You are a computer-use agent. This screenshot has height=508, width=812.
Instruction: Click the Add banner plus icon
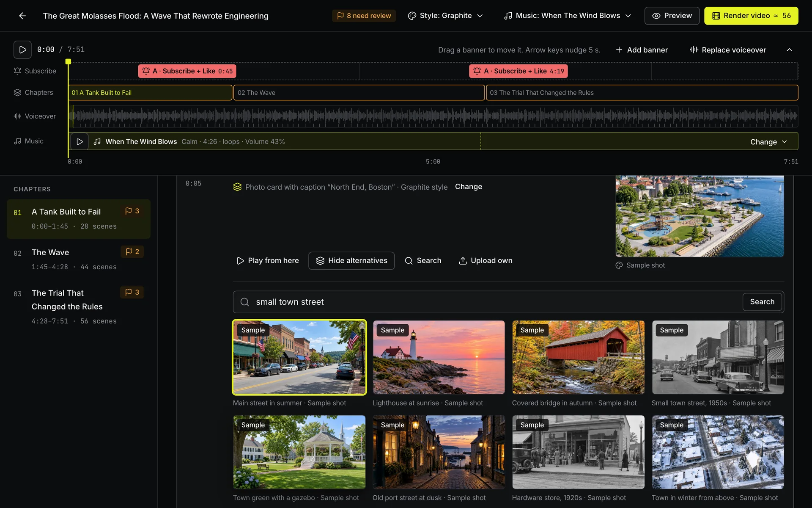[619, 50]
